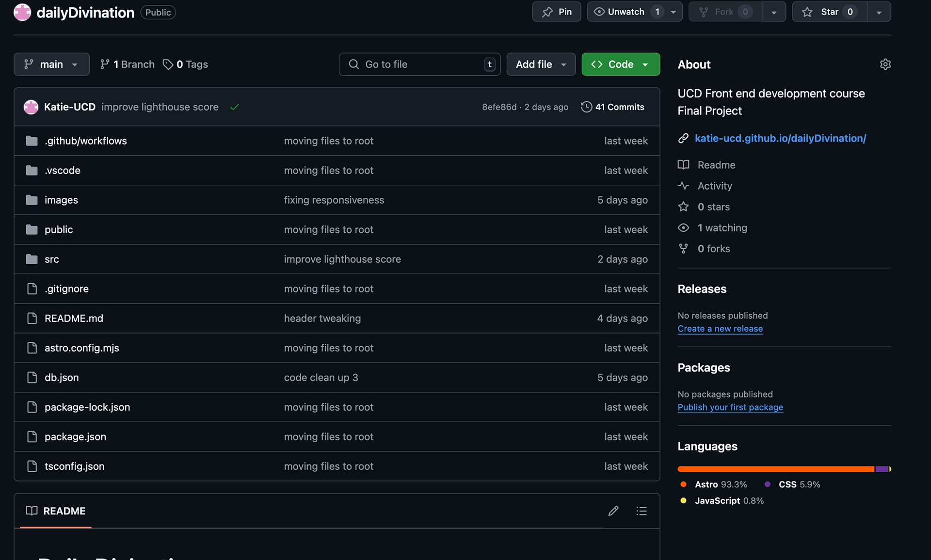Click the .github/workflows folder icon

click(x=32, y=141)
